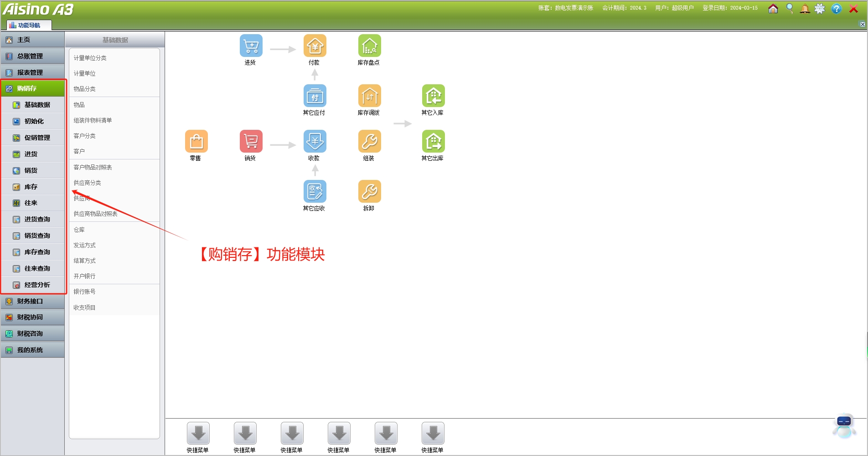
Task: Open the 其它应收 receivable icon
Action: pyautogui.click(x=315, y=192)
